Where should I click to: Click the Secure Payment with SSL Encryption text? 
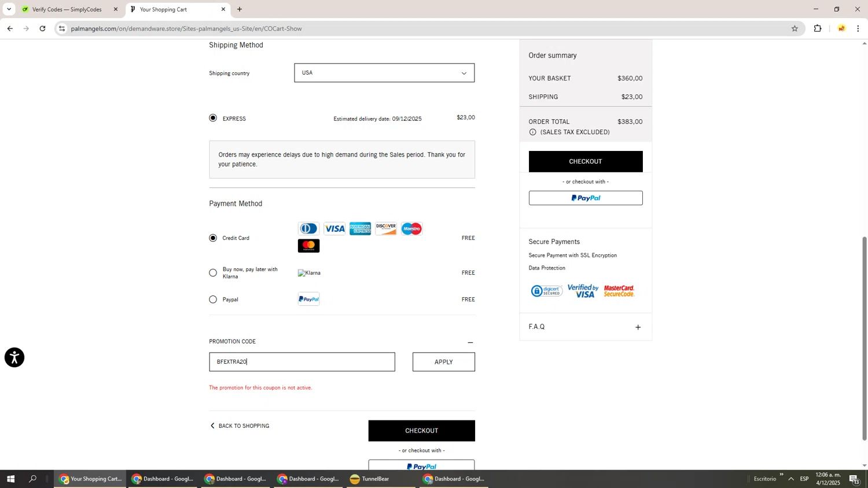(573, 256)
